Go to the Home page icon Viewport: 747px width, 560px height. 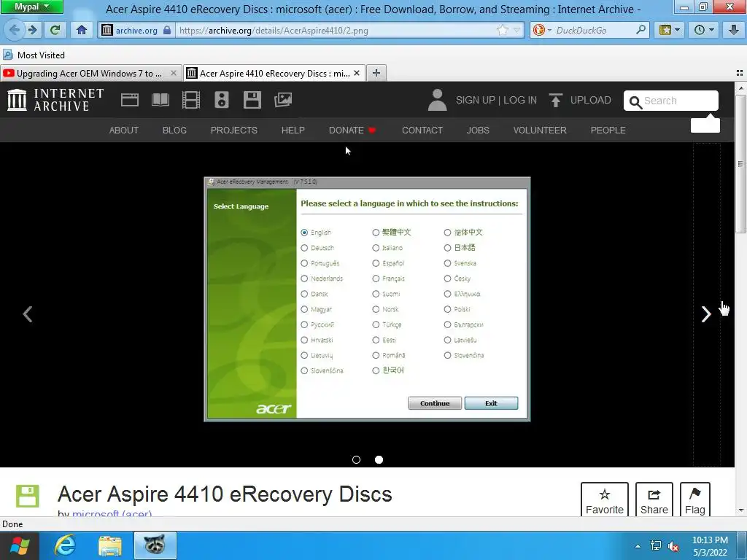[x=82, y=30]
